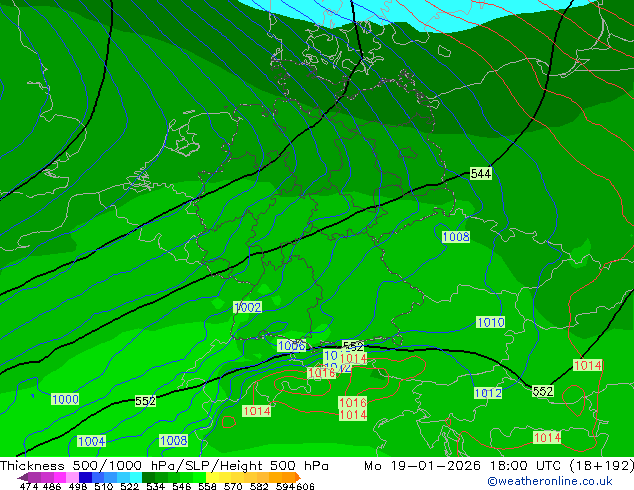Click the red 1016 label directly above 1014

coord(353,403)
